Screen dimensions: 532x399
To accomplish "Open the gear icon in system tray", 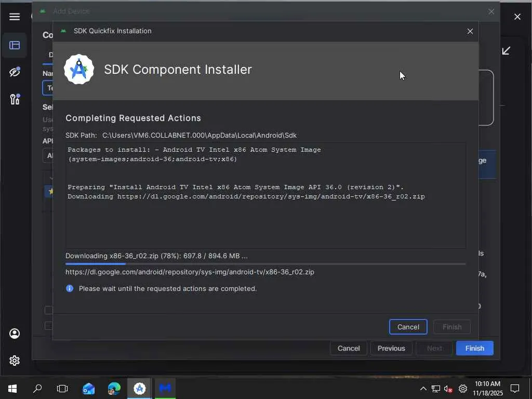I will [x=463, y=389].
